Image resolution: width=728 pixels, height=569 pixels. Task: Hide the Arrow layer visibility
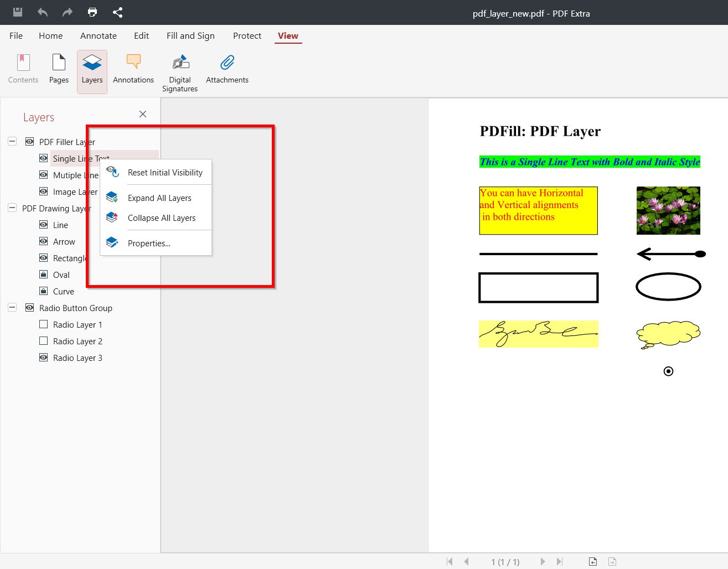(43, 241)
